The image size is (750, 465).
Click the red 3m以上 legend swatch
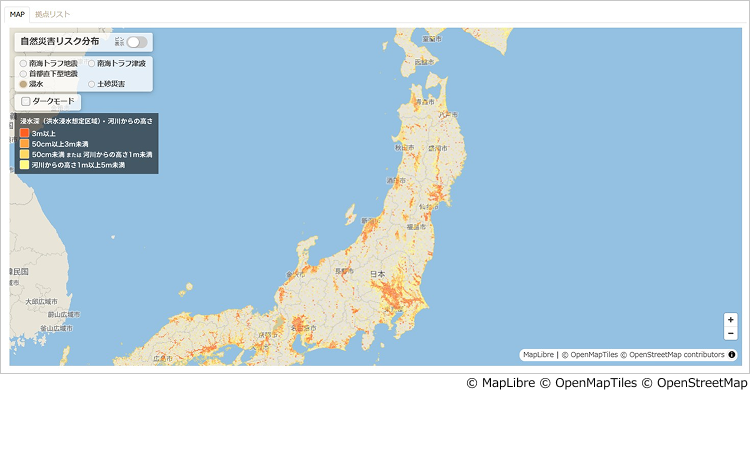(x=25, y=134)
